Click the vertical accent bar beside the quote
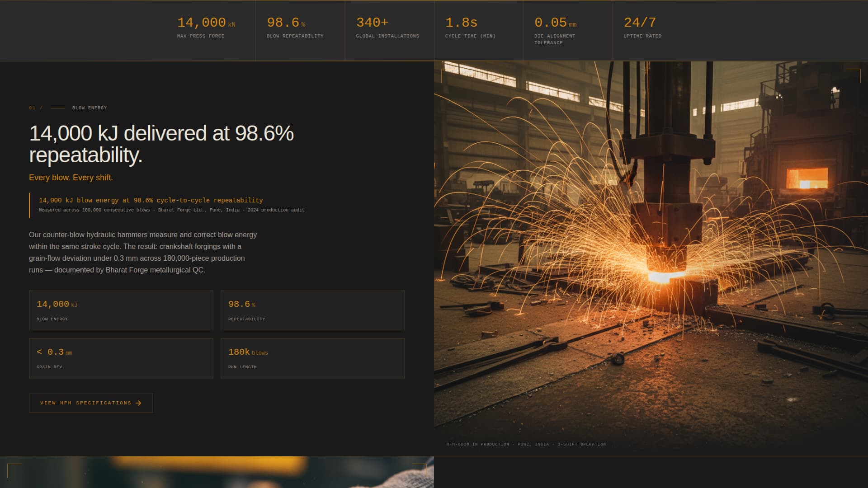This screenshot has height=488, width=868. coord(30,204)
